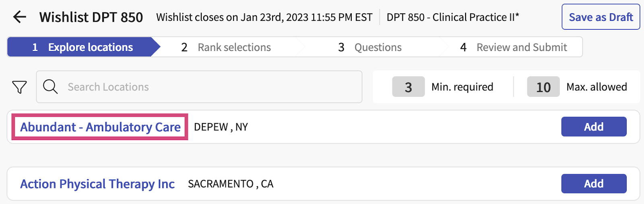This screenshot has height=204, width=644.
Task: Click the DPT 850 - Clinical Practice II label
Action: point(453,17)
